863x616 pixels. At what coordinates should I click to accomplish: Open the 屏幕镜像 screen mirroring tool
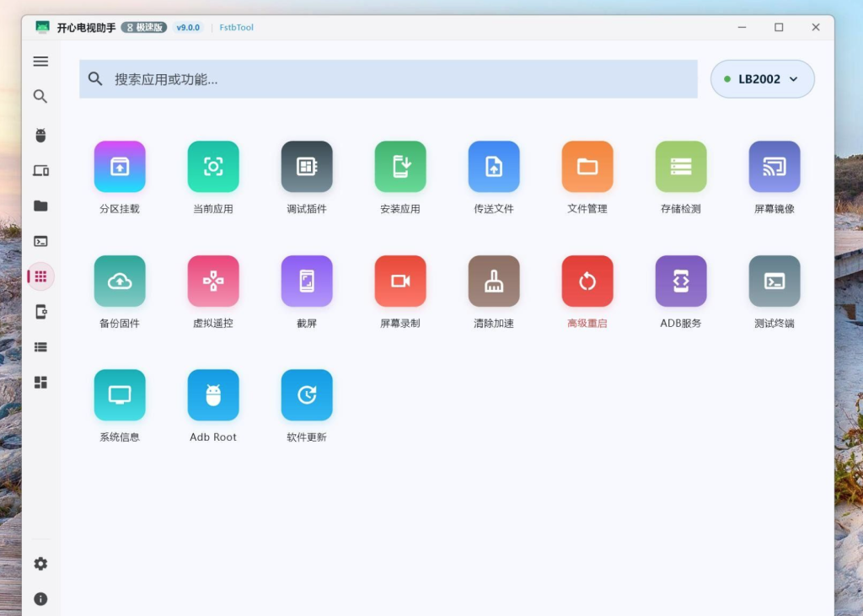point(775,167)
